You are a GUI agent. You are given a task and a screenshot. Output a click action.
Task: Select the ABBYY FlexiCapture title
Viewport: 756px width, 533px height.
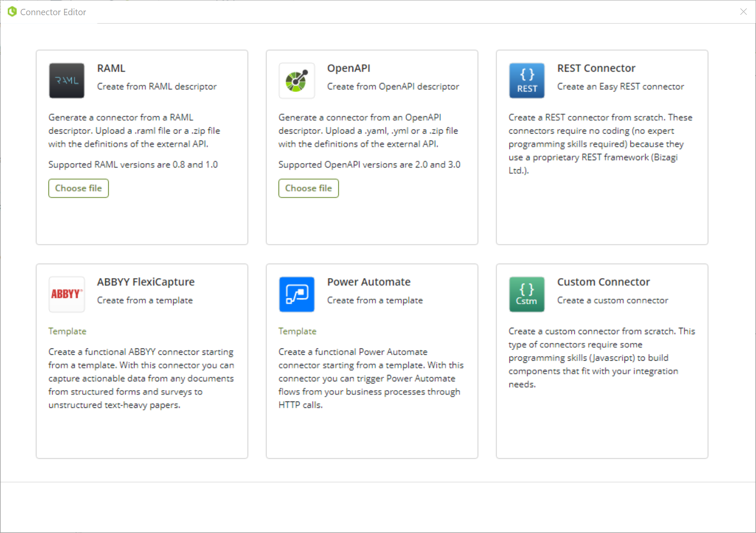[146, 282]
